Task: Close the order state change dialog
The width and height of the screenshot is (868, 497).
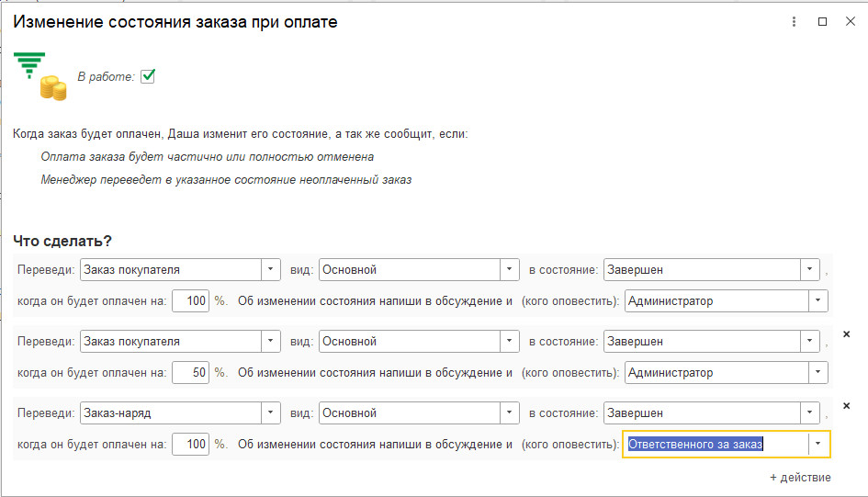Action: pyautogui.click(x=851, y=21)
